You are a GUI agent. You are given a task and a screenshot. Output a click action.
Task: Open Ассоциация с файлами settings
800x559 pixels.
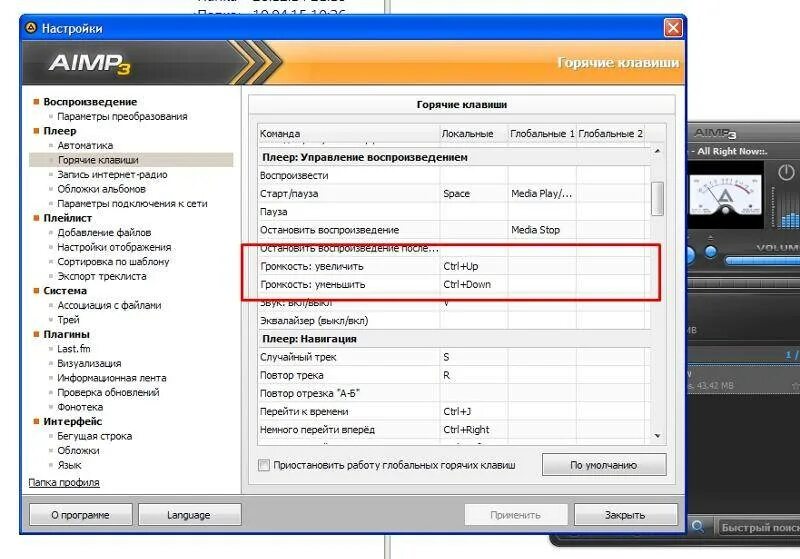point(109,305)
